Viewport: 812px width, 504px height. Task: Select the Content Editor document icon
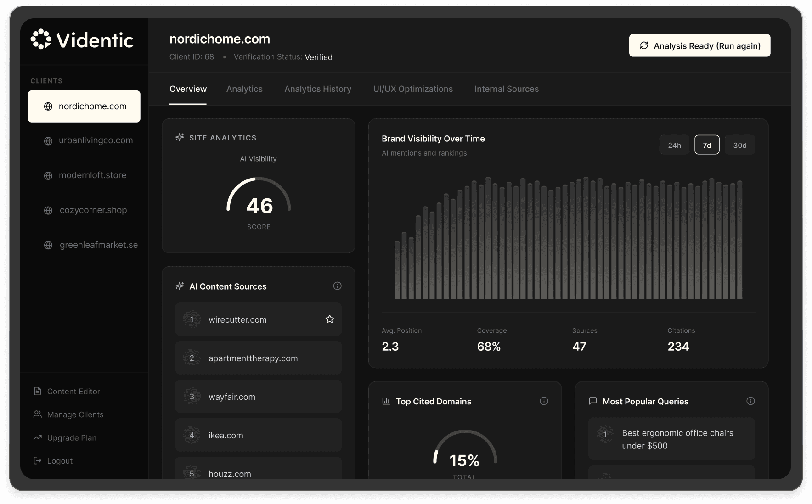37,391
